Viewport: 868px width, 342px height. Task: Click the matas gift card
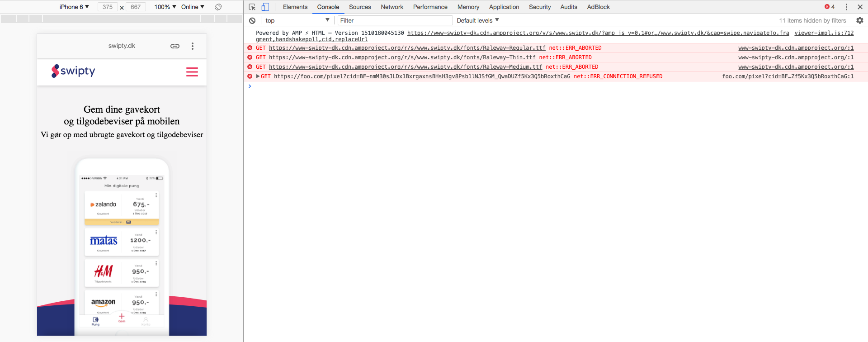pyautogui.click(x=122, y=242)
